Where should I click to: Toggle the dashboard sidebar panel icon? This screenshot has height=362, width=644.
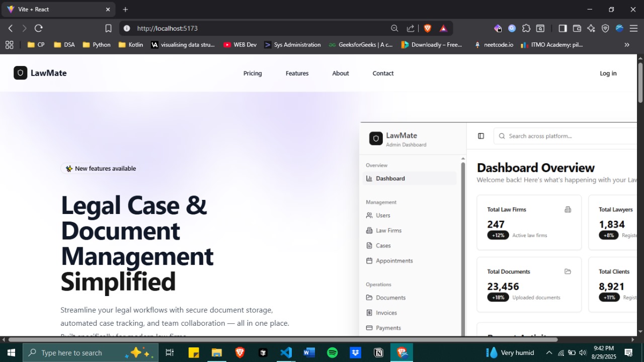pyautogui.click(x=481, y=136)
